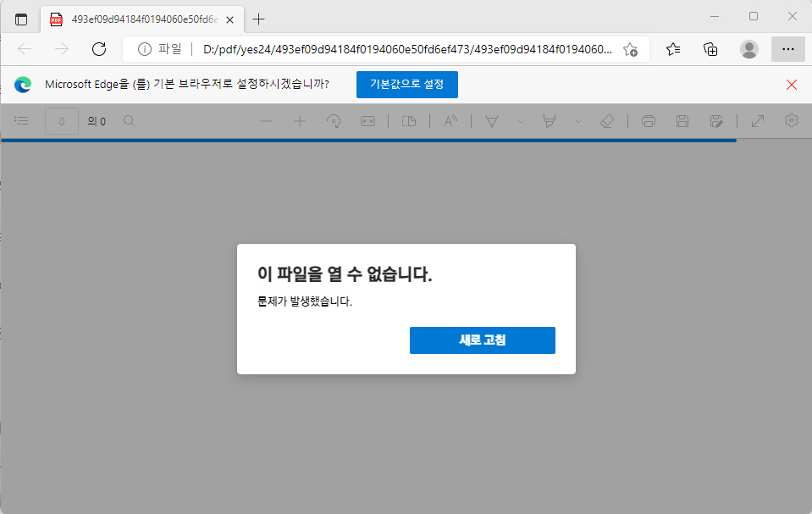
Task: Open the vertical tabs panel icon
Action: (x=21, y=19)
